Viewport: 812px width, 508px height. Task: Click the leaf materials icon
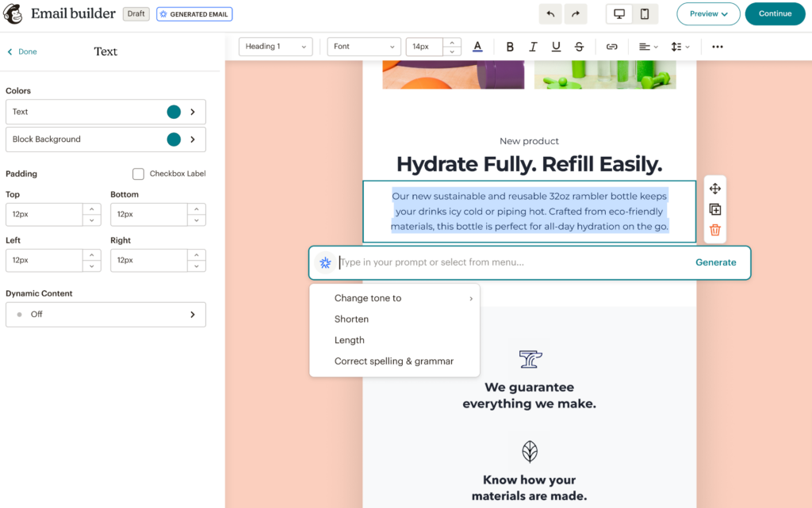point(529,451)
